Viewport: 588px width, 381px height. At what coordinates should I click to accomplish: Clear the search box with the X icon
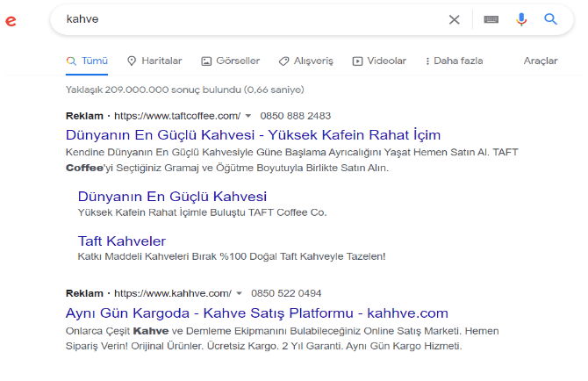454,19
